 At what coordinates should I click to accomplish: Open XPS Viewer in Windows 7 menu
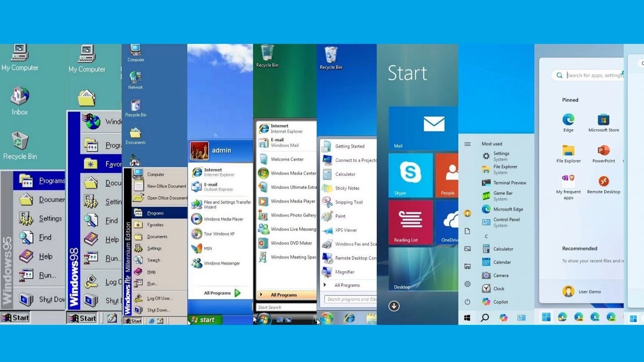click(340, 230)
